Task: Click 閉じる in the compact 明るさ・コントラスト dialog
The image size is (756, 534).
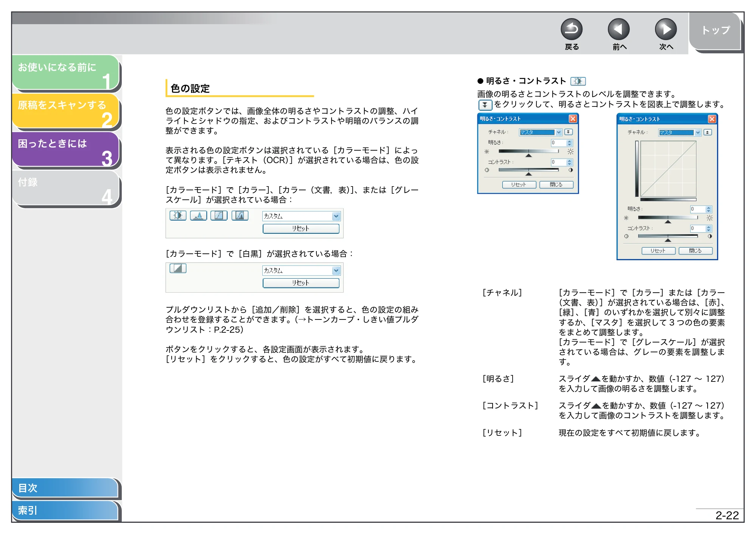Action: (x=556, y=185)
